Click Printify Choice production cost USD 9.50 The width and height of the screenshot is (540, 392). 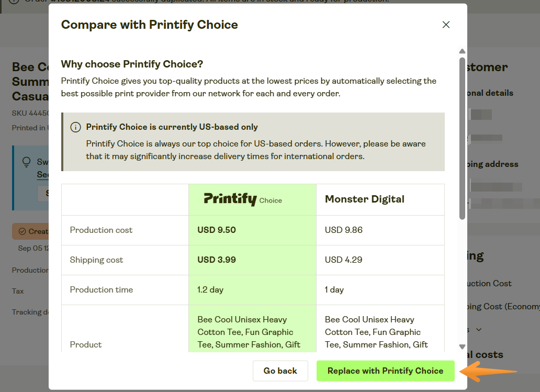[x=216, y=230]
